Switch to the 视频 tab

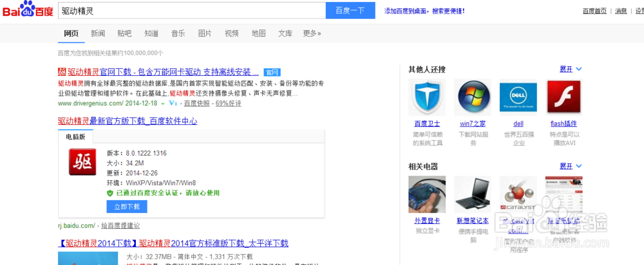232,33
